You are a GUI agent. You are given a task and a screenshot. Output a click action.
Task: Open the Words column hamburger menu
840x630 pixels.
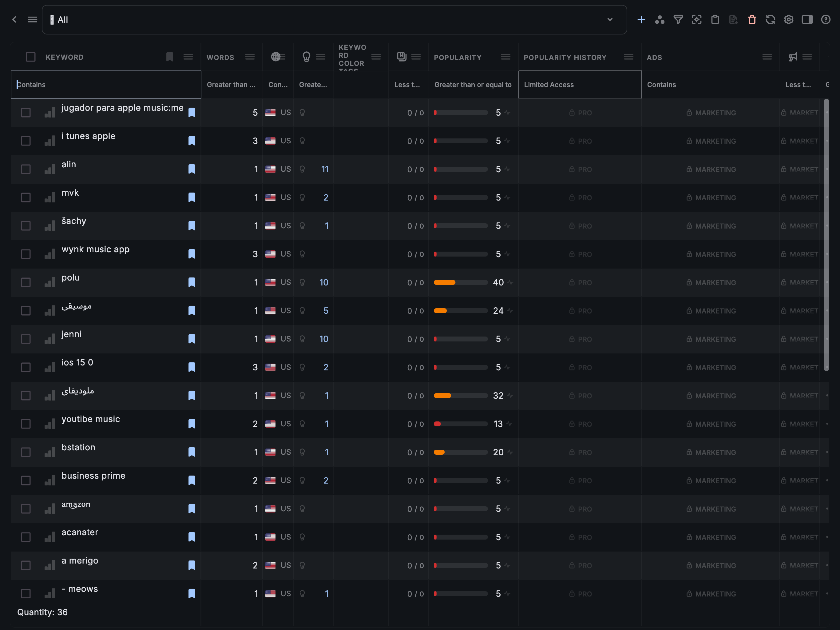[250, 57]
